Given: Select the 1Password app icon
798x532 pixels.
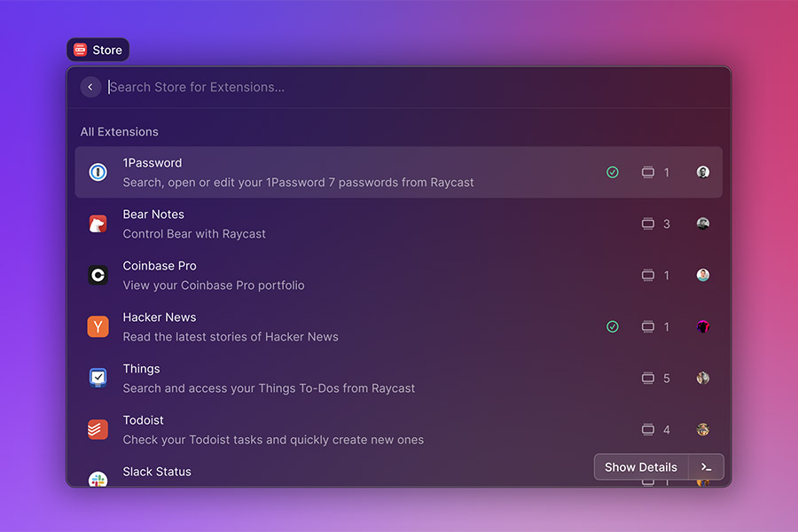Looking at the screenshot, I should pos(98,172).
